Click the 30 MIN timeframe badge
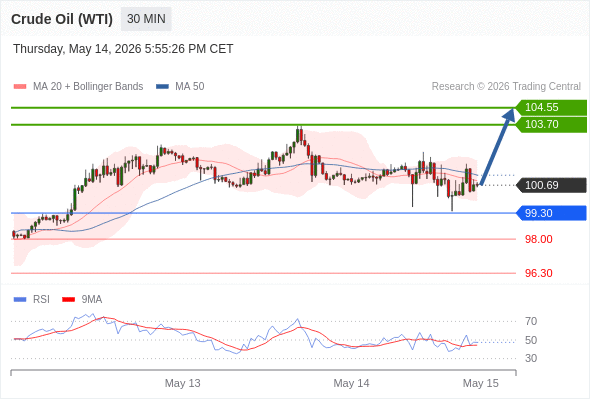 tap(146, 19)
